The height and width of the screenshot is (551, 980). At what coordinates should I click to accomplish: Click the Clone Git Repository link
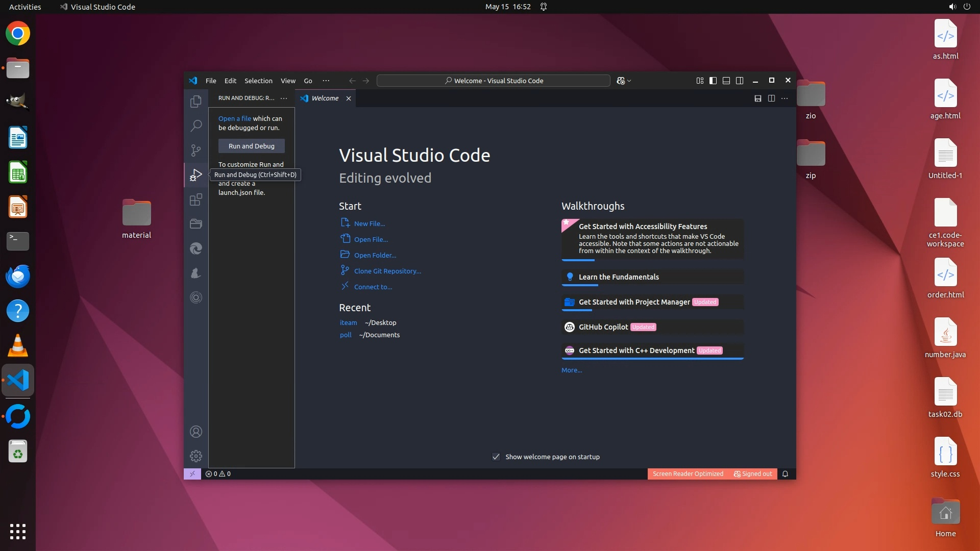click(387, 271)
